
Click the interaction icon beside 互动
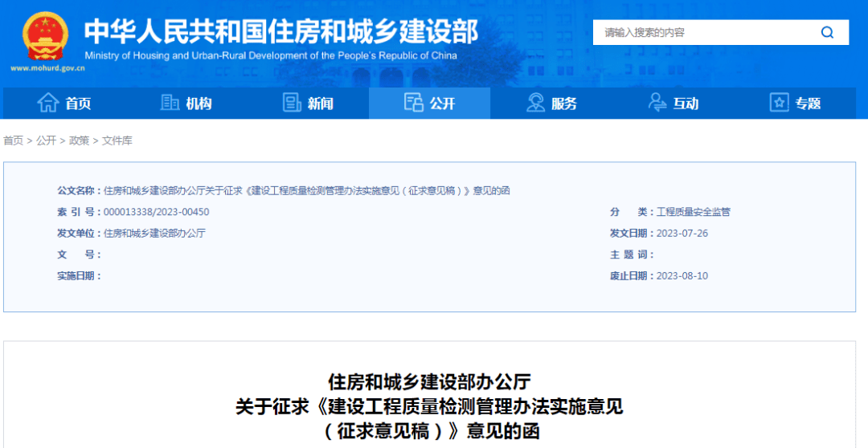pyautogui.click(x=657, y=103)
